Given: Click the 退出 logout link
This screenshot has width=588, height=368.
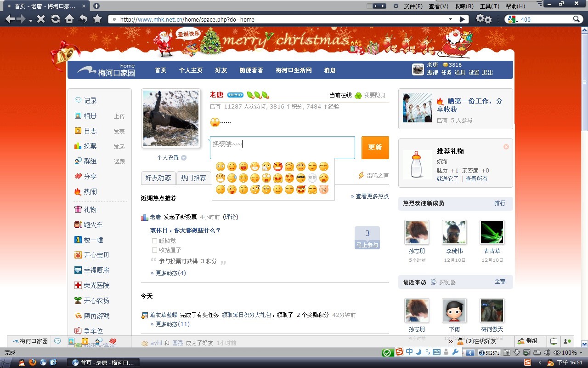Looking at the screenshot, I should [487, 73].
